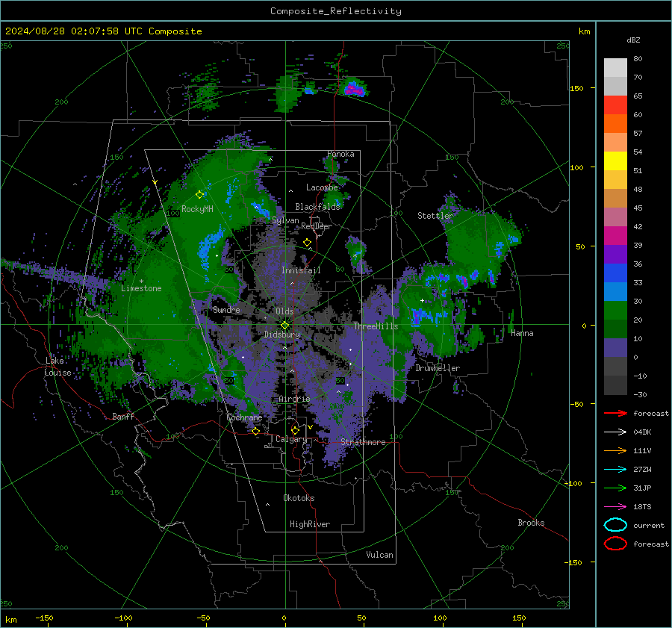
Task: Click the magenta 18TS arrow legend icon
Action: (615, 507)
